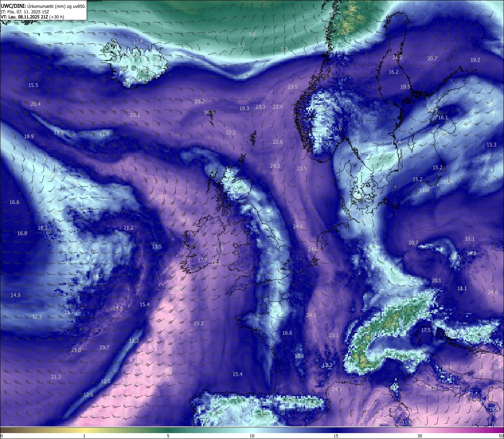This screenshot has width=504, height=439.
Task: Click the 23.3 value label
Action: (x=260, y=107)
